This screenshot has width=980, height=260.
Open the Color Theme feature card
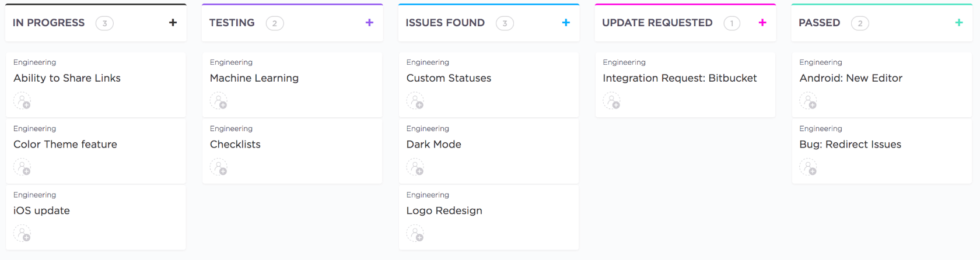65,145
